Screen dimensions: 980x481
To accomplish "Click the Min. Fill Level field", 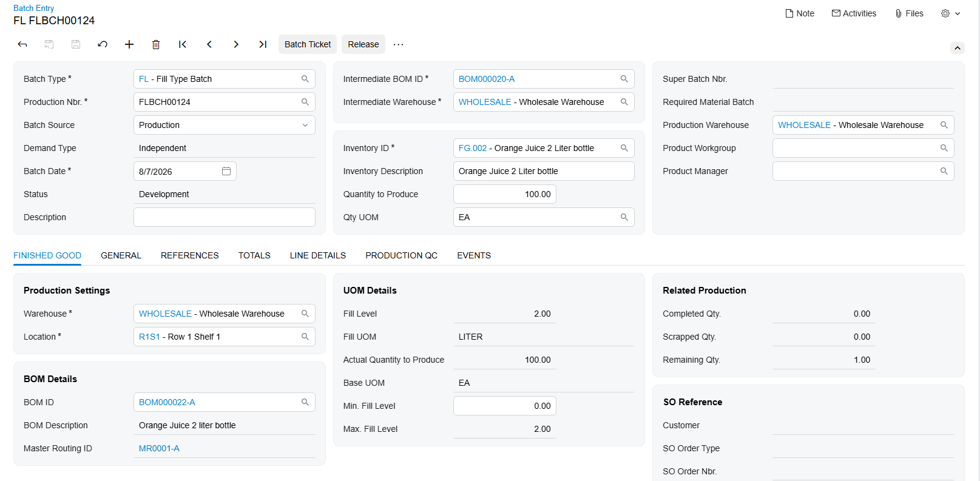I will 505,406.
